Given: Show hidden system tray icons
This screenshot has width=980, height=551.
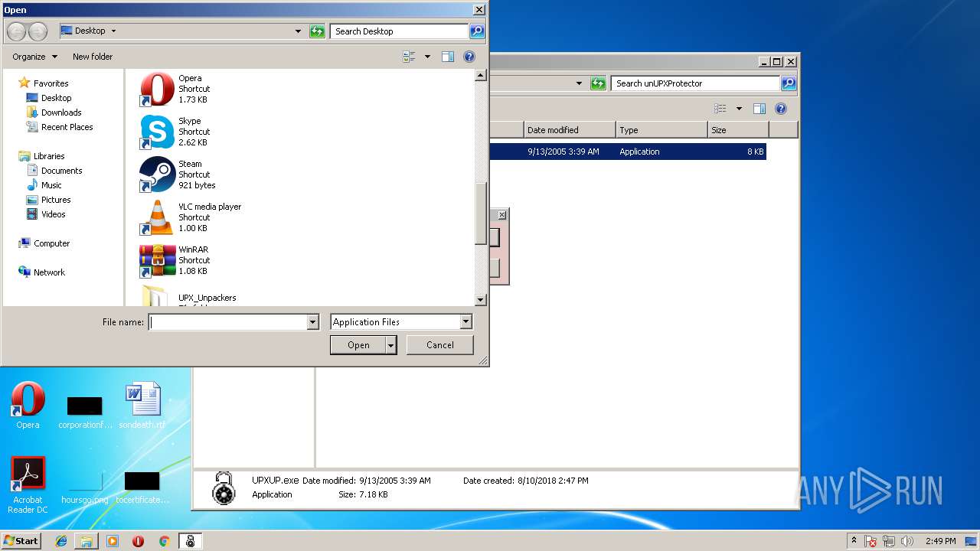Looking at the screenshot, I should click(854, 541).
